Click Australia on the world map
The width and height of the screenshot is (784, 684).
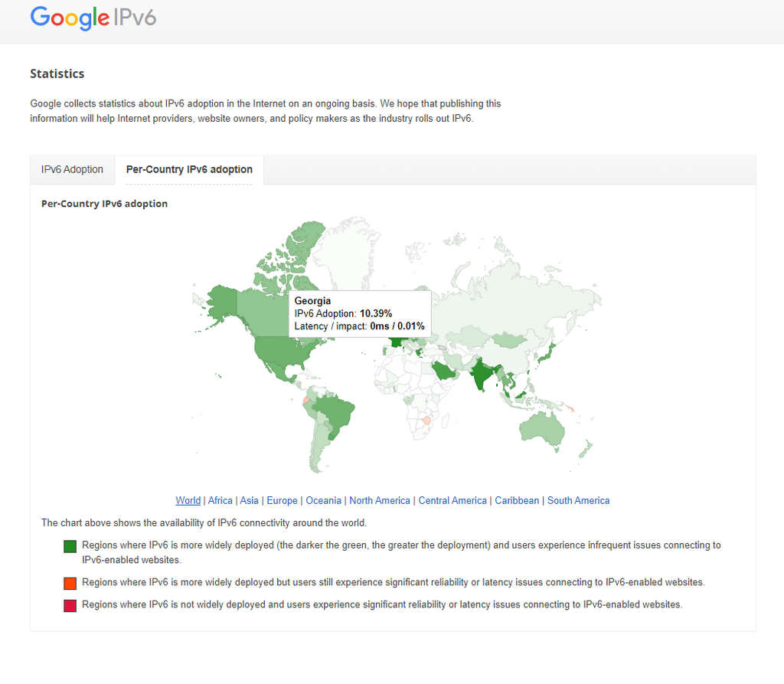pos(541,428)
